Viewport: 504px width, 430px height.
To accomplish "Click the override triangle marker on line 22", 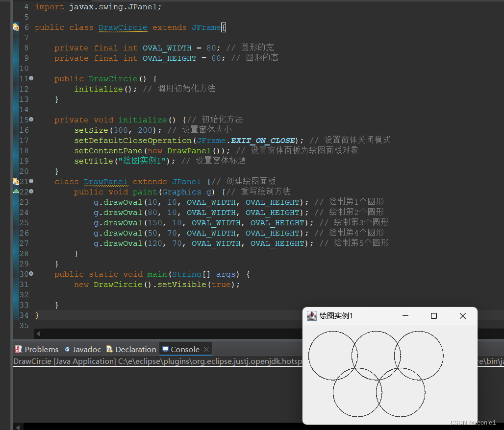I will pyautogui.click(x=16, y=191).
